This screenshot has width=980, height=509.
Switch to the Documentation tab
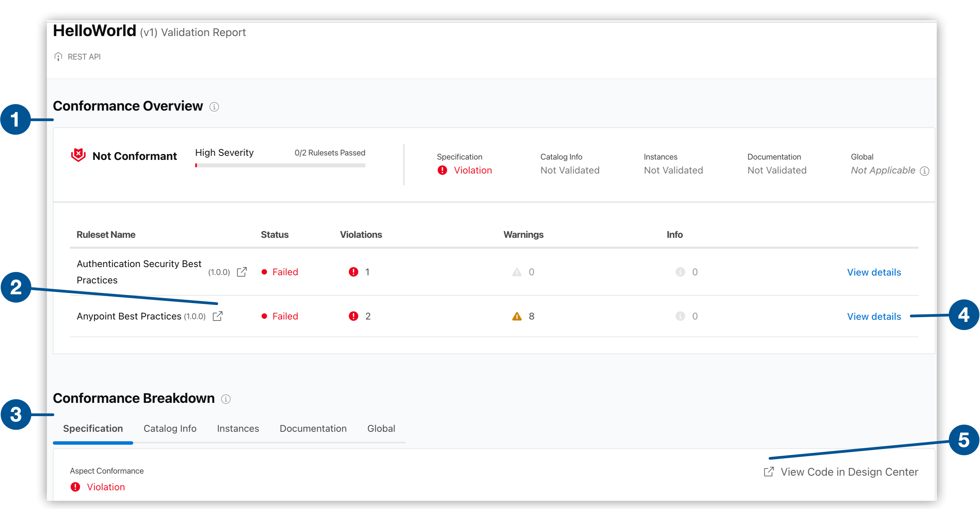tap(313, 428)
